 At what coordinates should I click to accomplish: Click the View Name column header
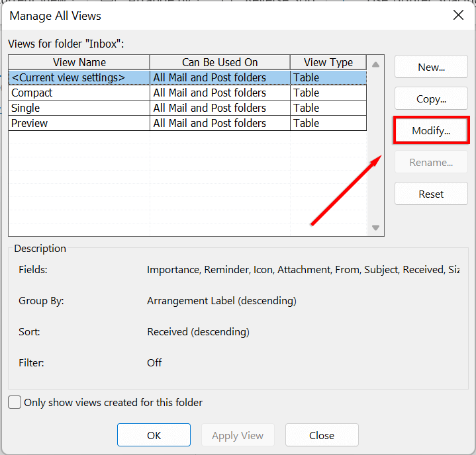pos(79,62)
